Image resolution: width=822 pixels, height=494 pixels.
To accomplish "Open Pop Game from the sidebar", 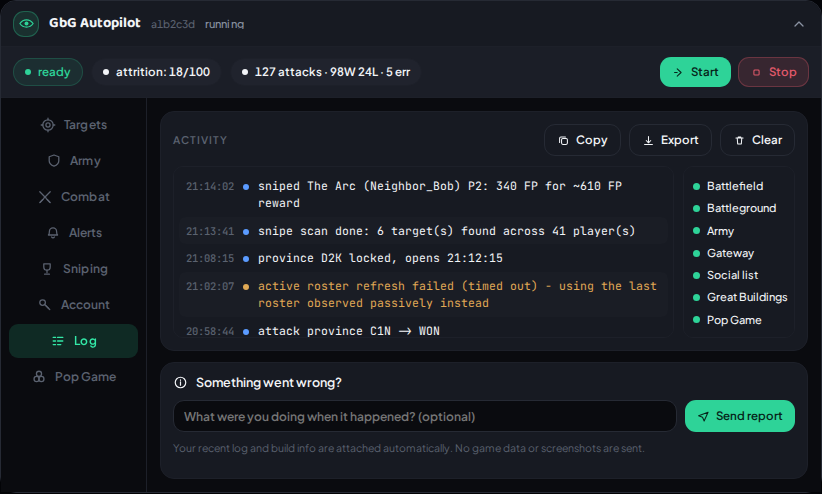I will click(73, 377).
